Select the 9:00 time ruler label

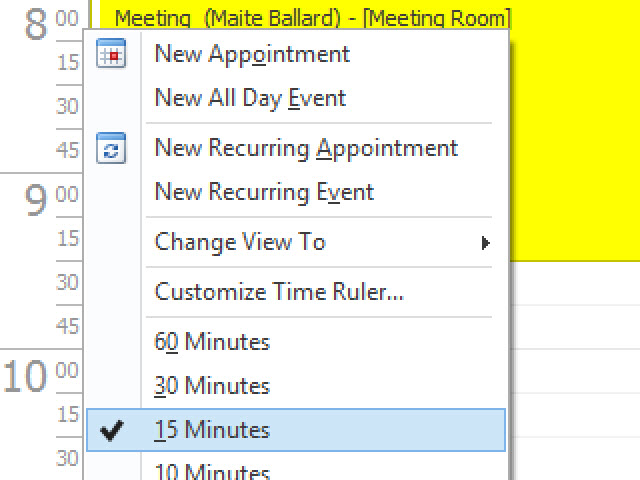pyautogui.click(x=51, y=199)
